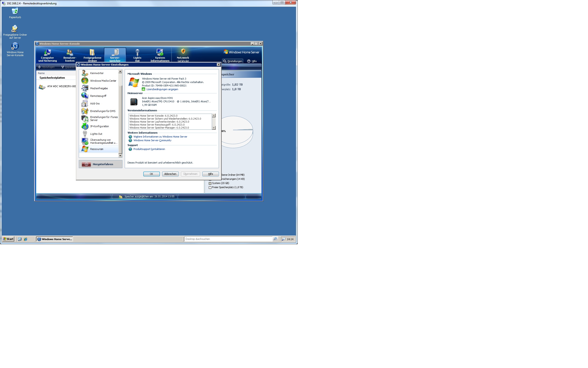Click Herunterfahren button
Viewport: 588px width, 368px height.
100,164
